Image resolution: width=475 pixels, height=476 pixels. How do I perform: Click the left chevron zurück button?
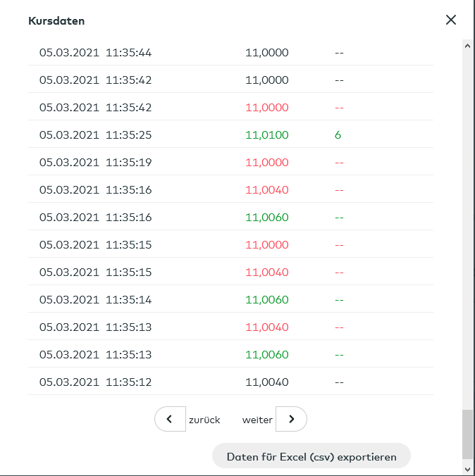pyautogui.click(x=170, y=419)
